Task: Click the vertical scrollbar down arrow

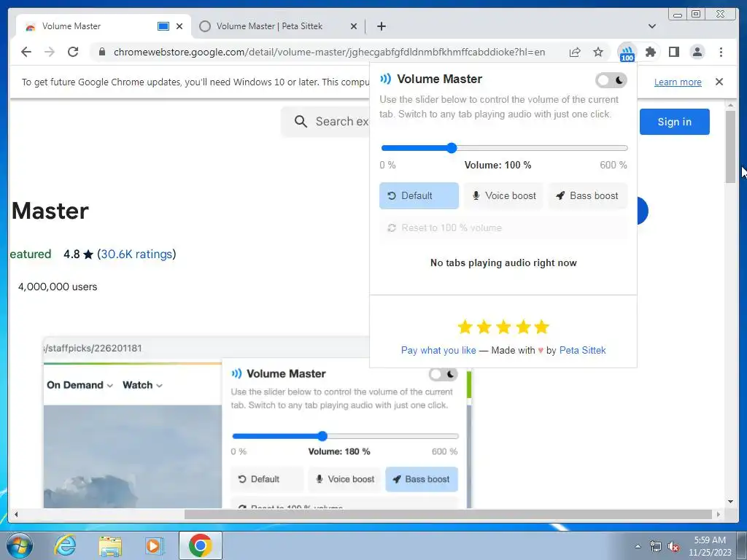Action: point(730,502)
